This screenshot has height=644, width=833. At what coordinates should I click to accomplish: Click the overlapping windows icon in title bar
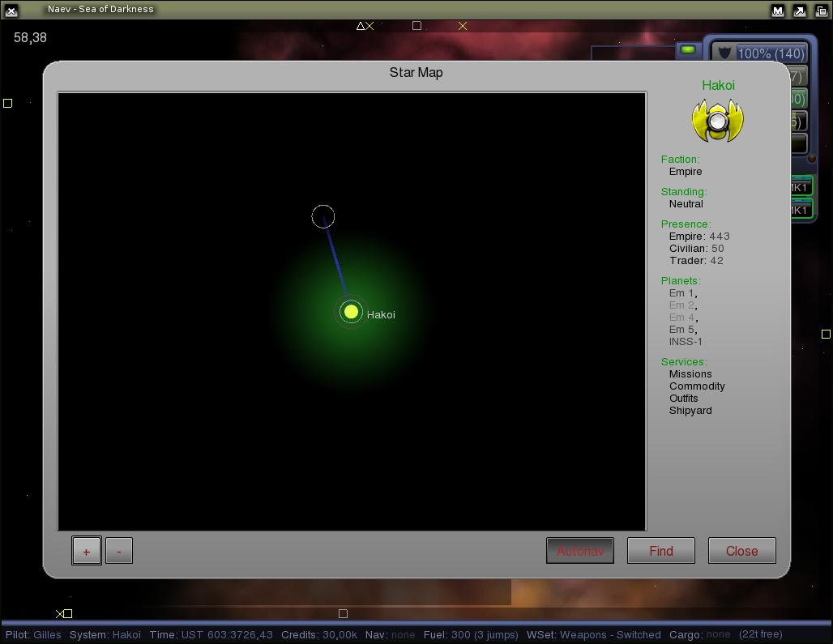pos(820,11)
